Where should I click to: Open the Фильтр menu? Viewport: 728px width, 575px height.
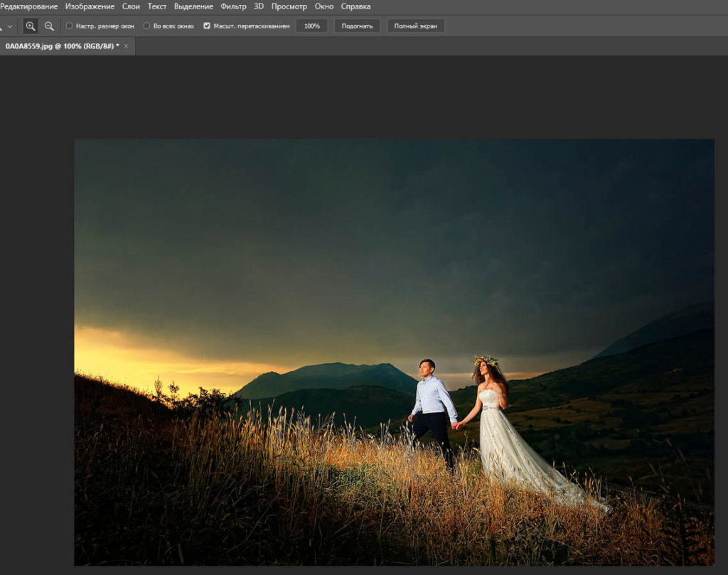[x=233, y=6]
